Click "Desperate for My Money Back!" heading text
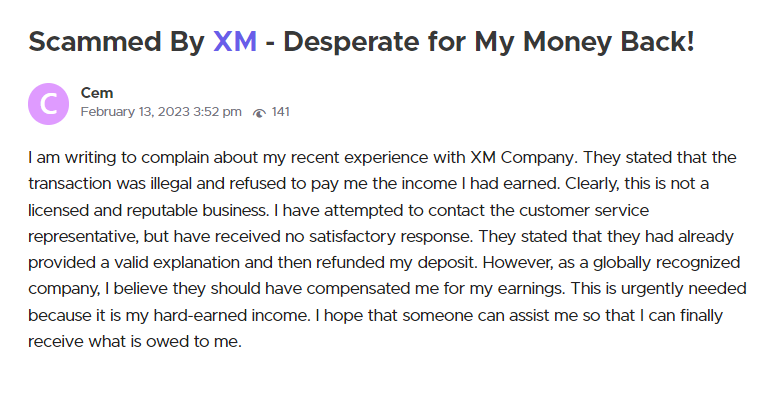 (x=489, y=41)
